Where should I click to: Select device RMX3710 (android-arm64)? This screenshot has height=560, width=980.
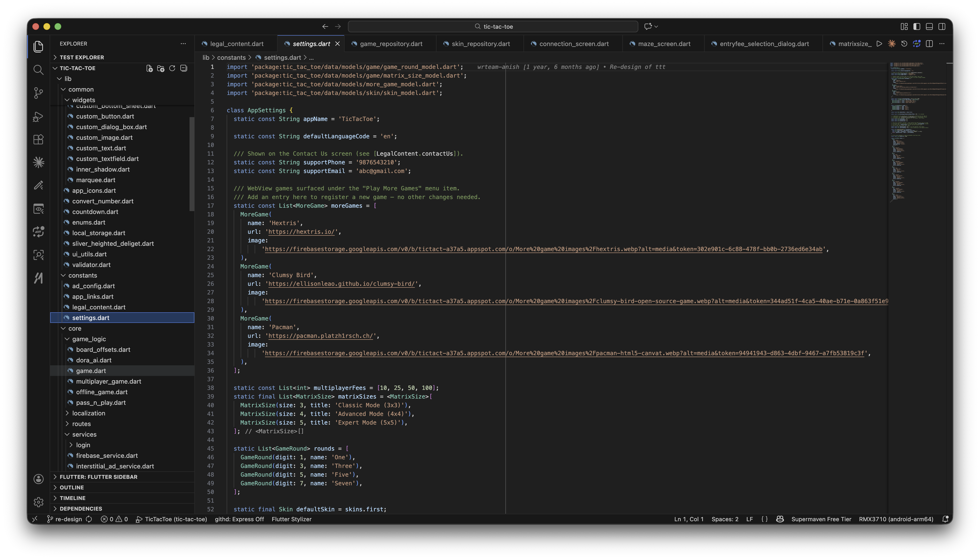pyautogui.click(x=896, y=519)
